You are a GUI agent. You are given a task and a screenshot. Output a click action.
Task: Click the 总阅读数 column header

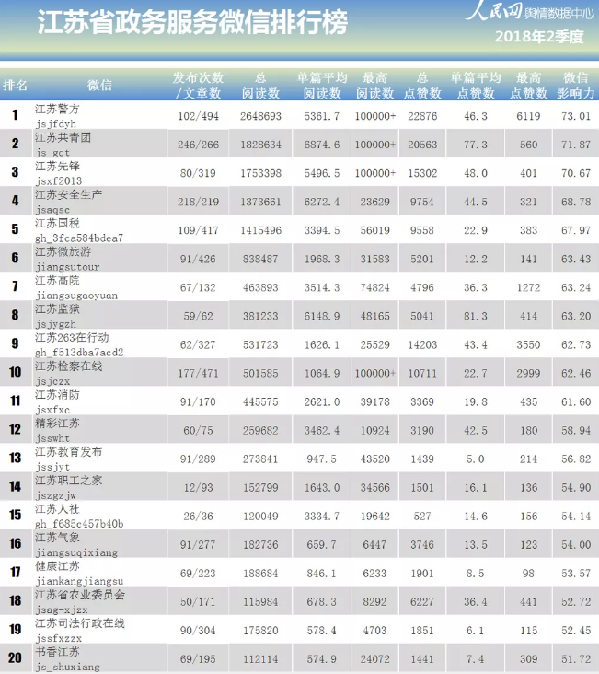[260, 86]
